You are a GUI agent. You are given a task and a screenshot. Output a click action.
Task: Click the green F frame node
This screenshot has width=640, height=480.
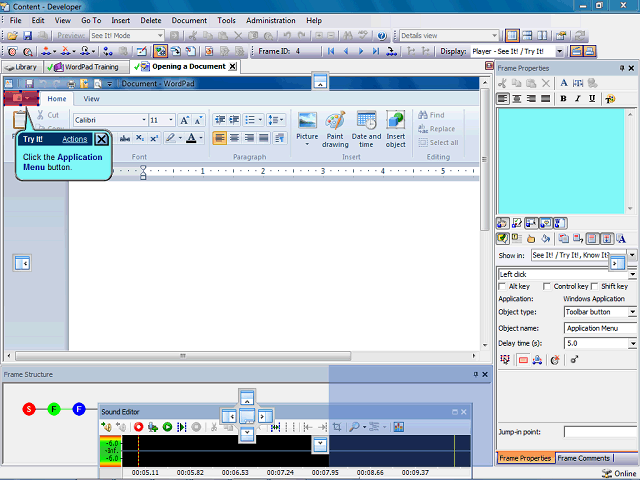click(54, 409)
